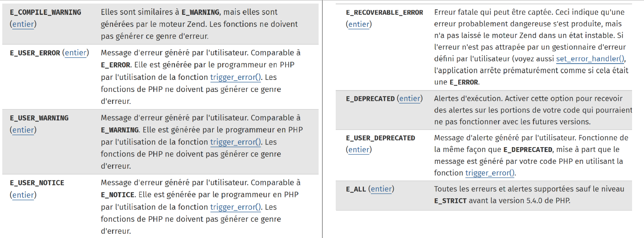Click the E_COMPILE_WARNING constant name

(x=46, y=12)
